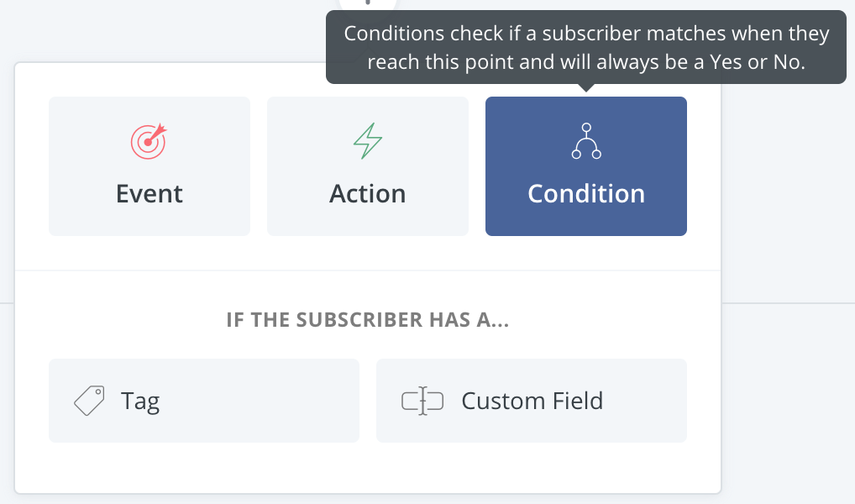
Task: Switch to the Event tab
Action: [x=149, y=166]
